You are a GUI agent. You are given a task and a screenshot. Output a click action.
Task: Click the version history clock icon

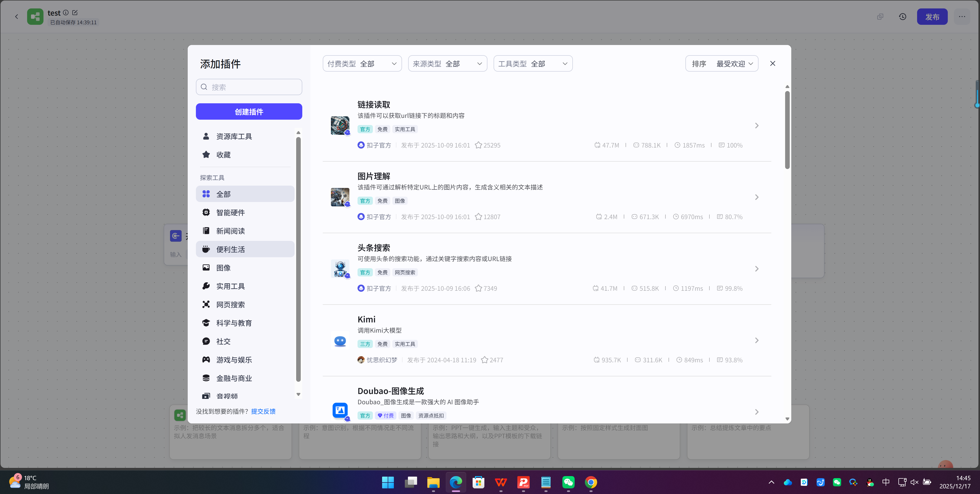click(903, 16)
